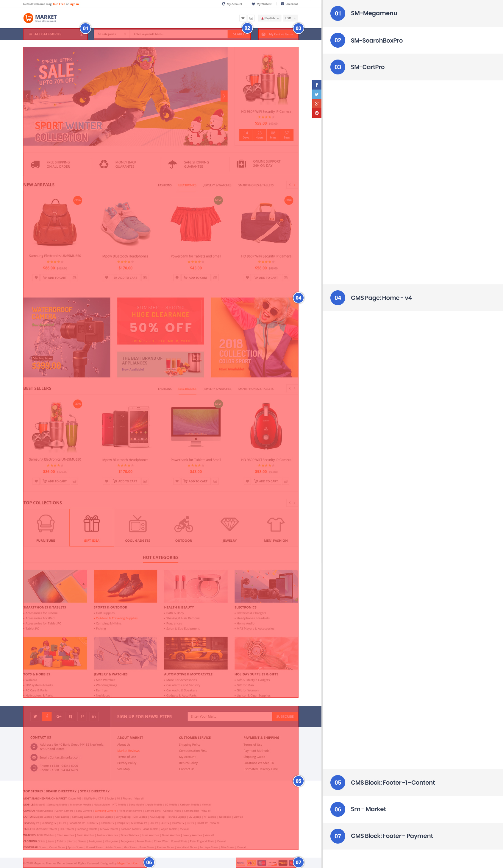Open the compare chart icon in header
The width and height of the screenshot is (503, 868).
[251, 18]
